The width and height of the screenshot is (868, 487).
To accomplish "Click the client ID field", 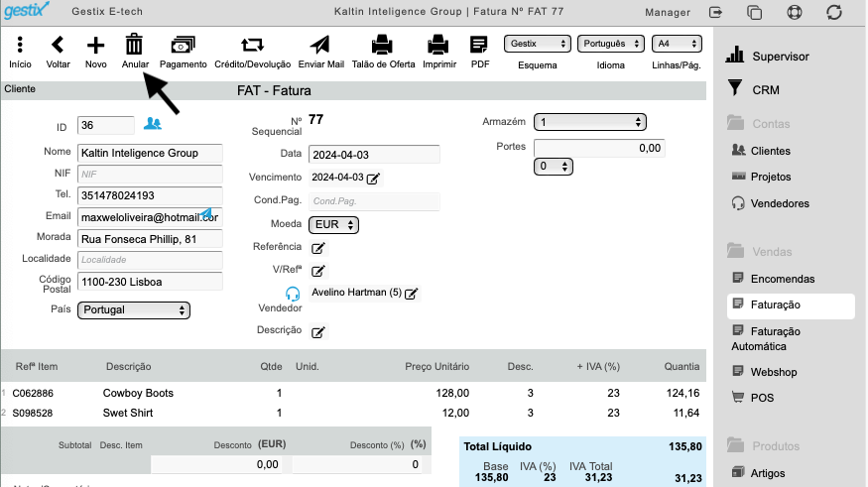I will (106, 126).
